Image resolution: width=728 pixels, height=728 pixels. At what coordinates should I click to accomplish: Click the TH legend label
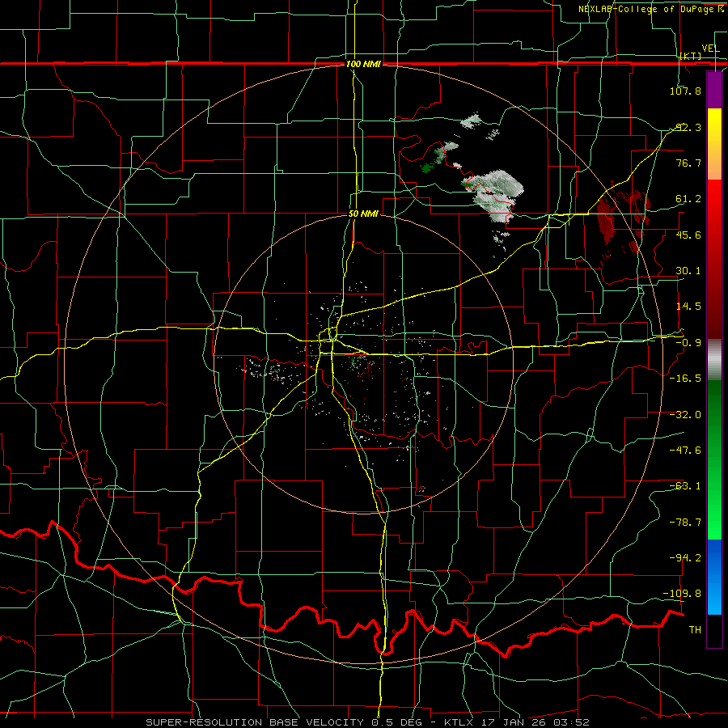click(695, 630)
